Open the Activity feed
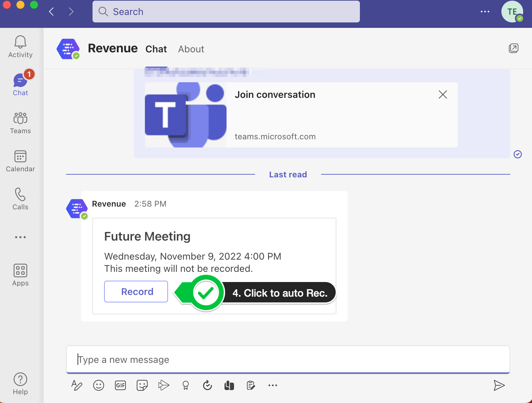Image resolution: width=532 pixels, height=403 pixels. coord(20,47)
